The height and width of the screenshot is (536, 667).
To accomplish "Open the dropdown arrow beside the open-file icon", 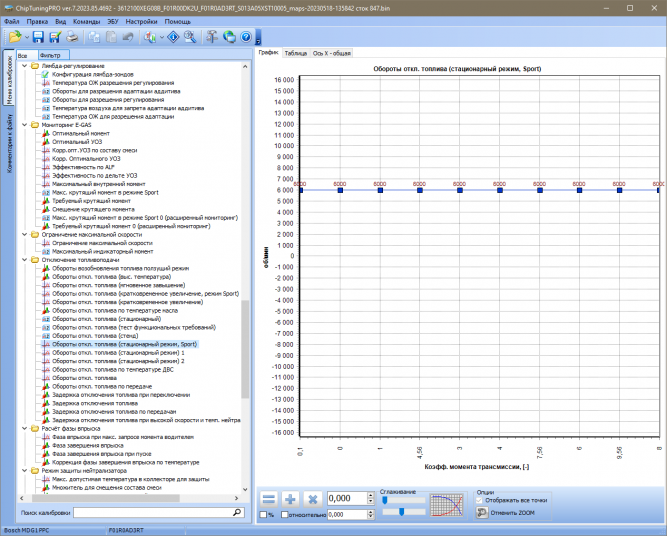I will click(x=27, y=37).
